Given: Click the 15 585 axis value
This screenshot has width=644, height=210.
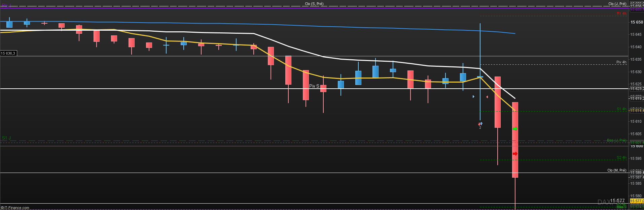Looking at the screenshot, I should coord(636,183).
